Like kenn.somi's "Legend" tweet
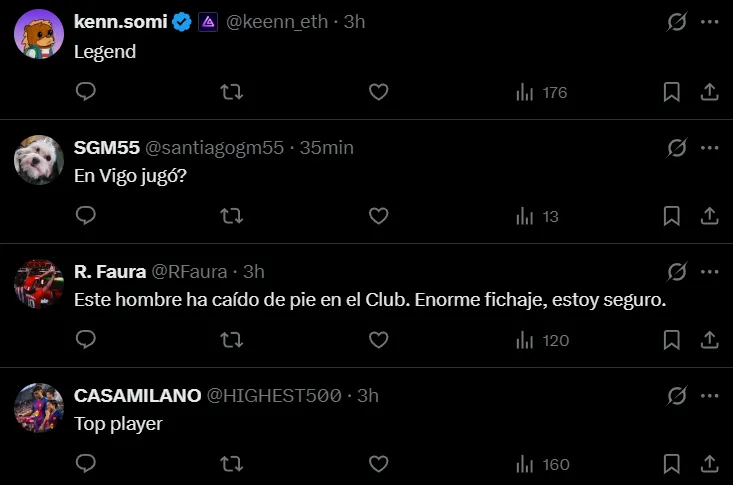 [378, 92]
